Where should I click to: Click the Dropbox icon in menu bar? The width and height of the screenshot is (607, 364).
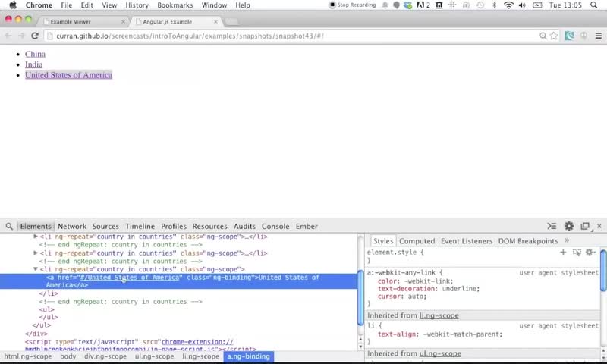tap(407, 5)
